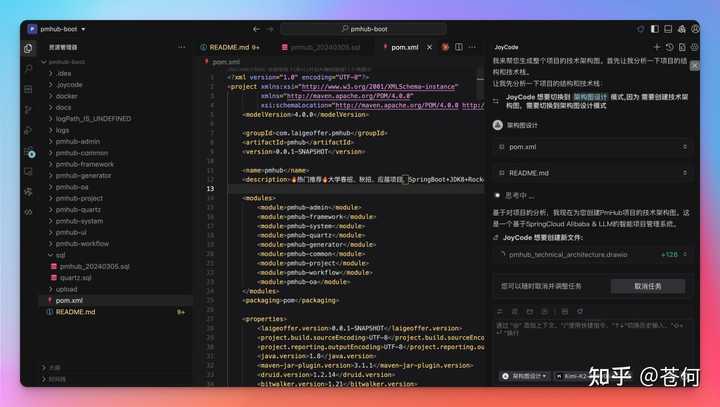Expand the pmhub-generator folder
Viewport: 720px width, 407px height.
coord(51,175)
